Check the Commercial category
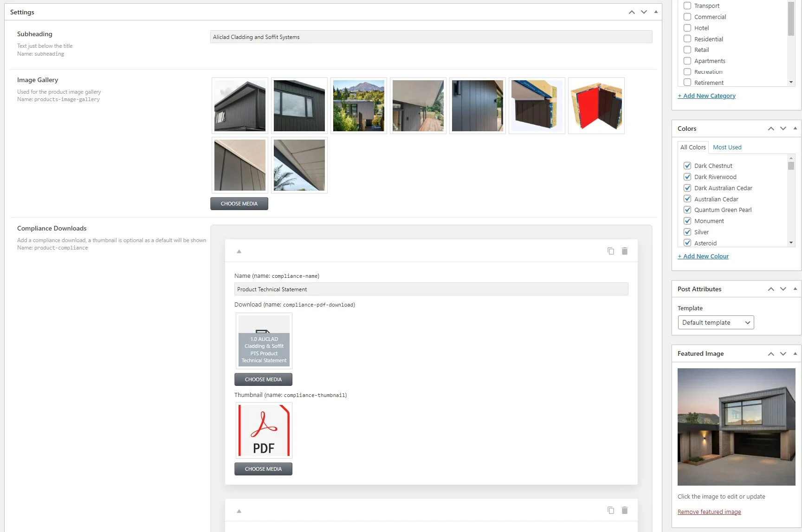This screenshot has height=532, width=802. tap(687, 17)
